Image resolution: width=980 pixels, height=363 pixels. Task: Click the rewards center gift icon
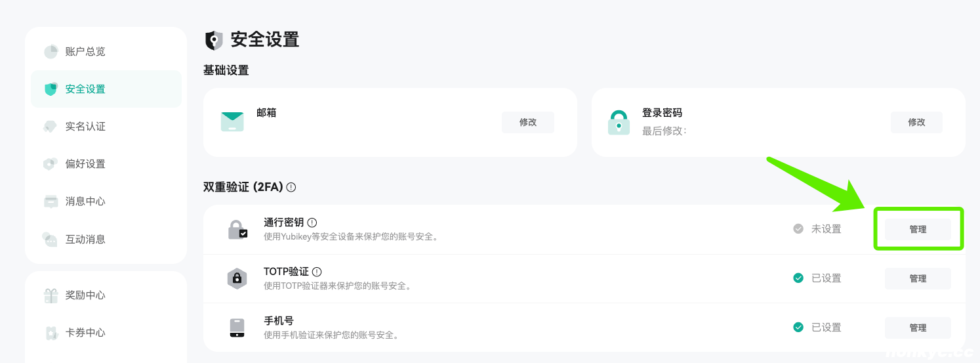point(51,295)
